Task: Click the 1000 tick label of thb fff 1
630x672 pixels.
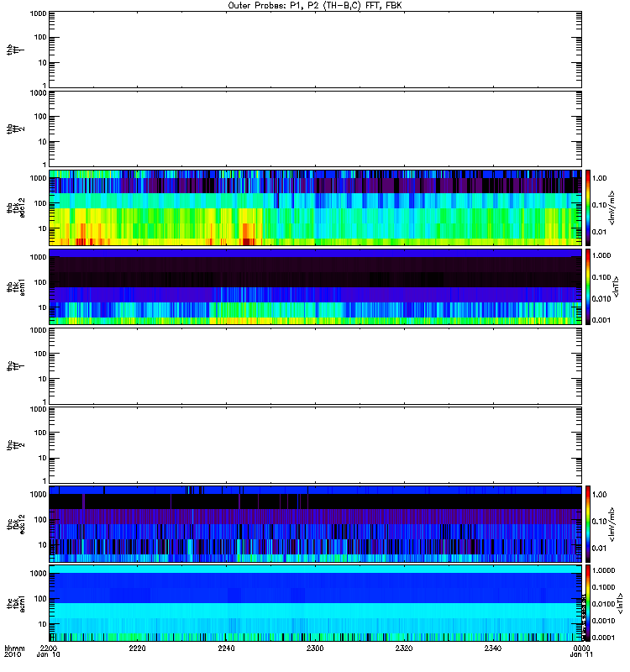Action: click(38, 13)
